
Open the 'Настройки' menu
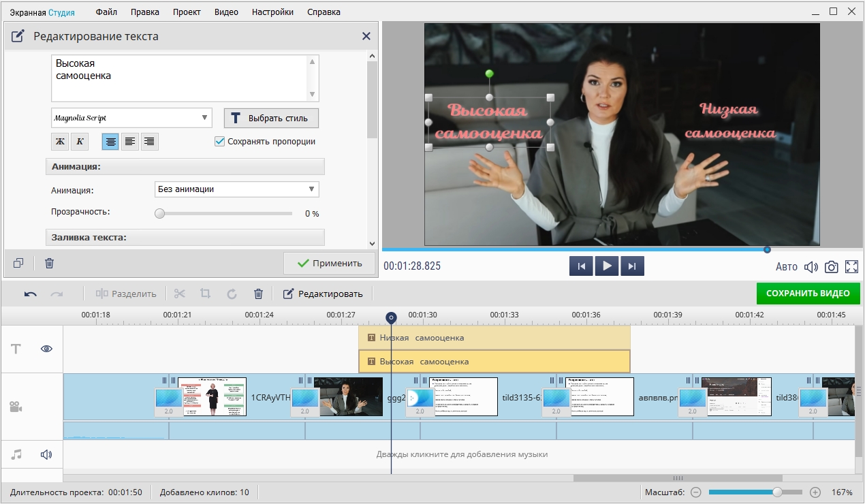point(272,12)
